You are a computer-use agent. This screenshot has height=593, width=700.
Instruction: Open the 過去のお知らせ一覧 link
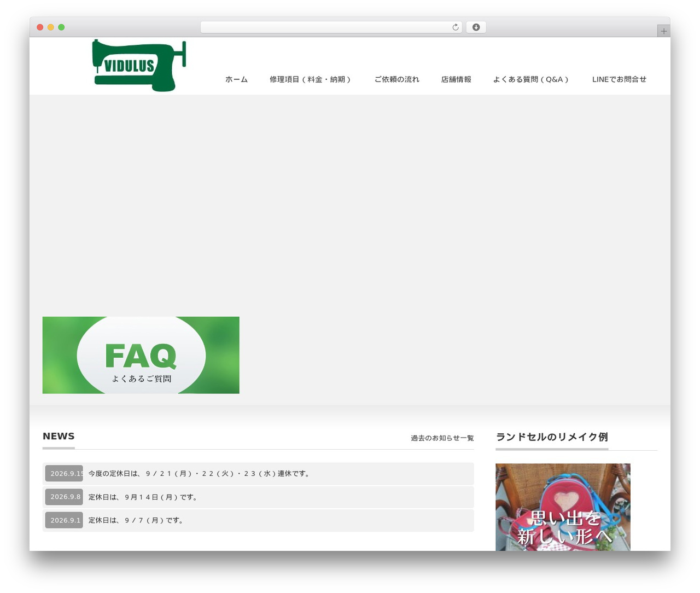442,438
